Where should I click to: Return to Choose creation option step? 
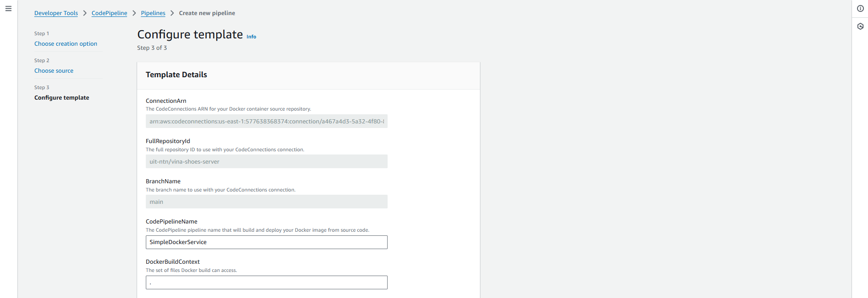pyautogui.click(x=65, y=44)
